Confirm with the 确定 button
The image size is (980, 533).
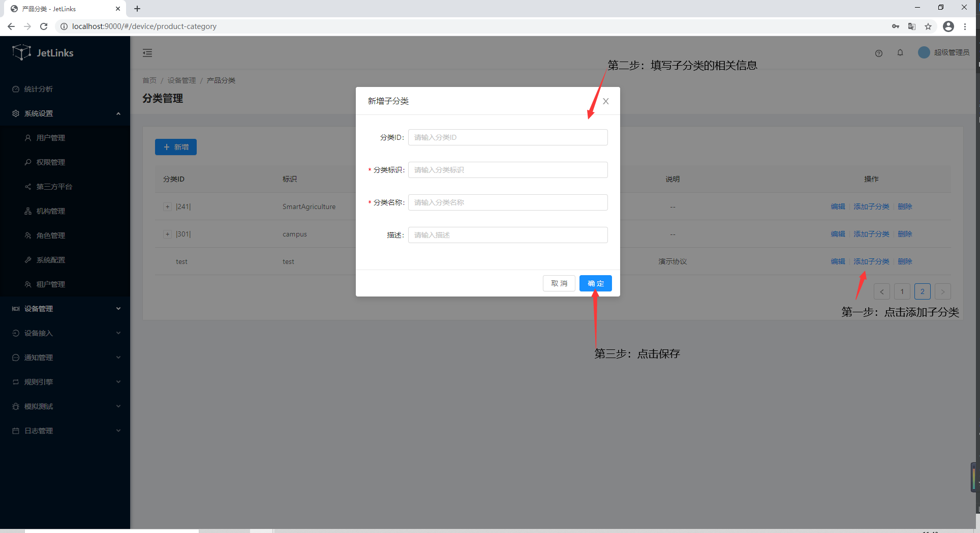click(x=596, y=283)
